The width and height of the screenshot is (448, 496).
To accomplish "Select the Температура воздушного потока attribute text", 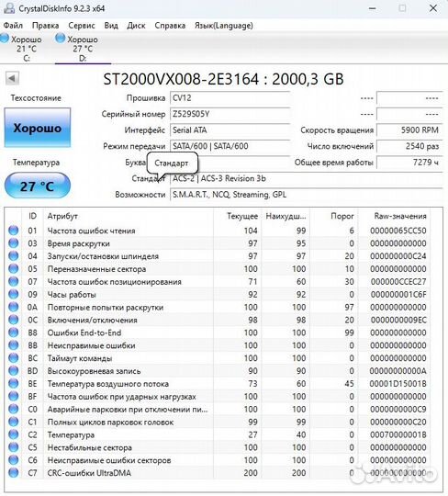I will 108,384.
